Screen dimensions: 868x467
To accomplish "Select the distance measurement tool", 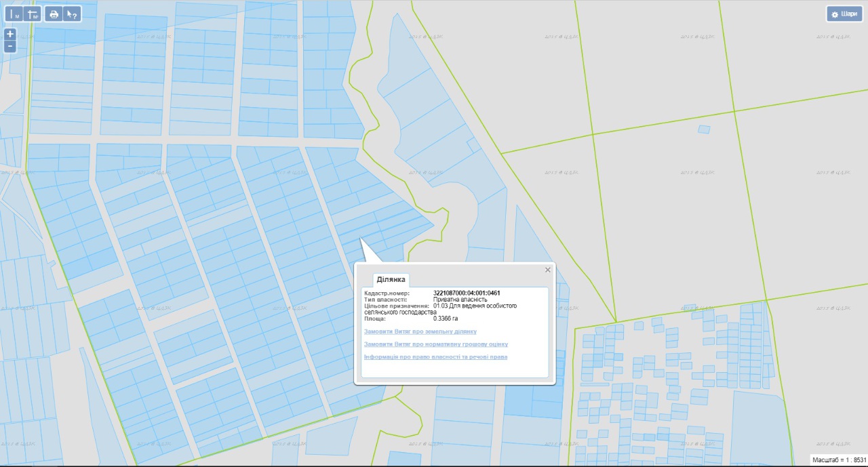I will point(14,14).
